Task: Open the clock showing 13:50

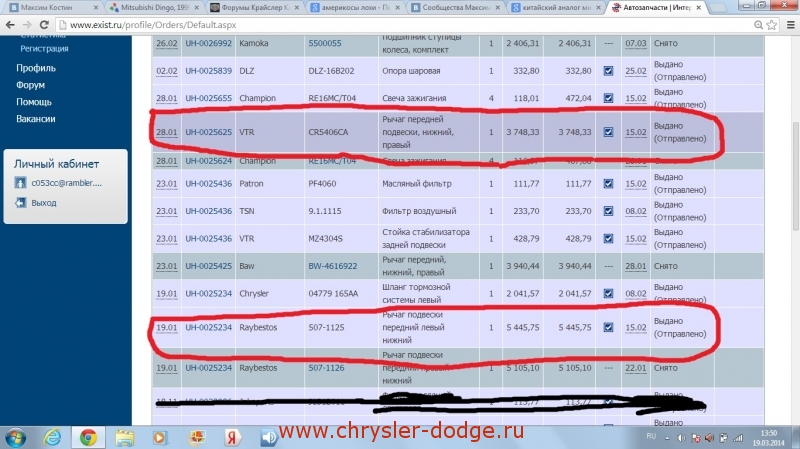Action: click(x=768, y=438)
